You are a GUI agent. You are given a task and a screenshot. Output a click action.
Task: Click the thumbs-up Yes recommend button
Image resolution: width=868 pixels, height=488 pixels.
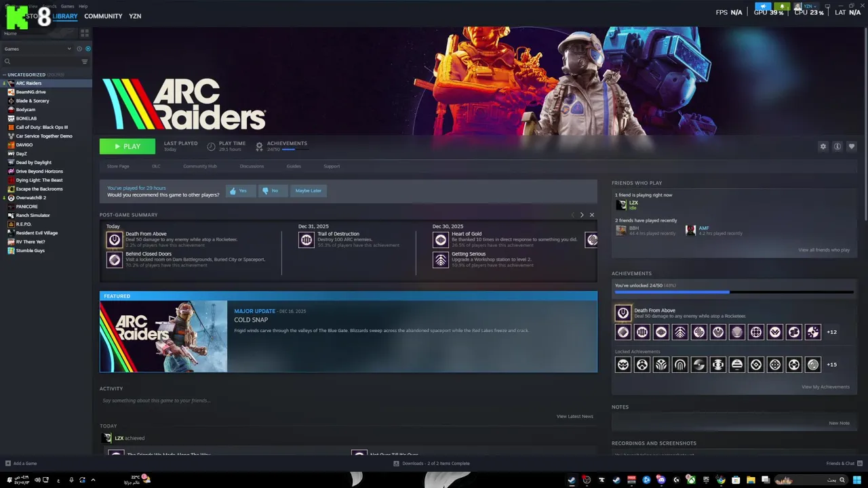pos(241,191)
